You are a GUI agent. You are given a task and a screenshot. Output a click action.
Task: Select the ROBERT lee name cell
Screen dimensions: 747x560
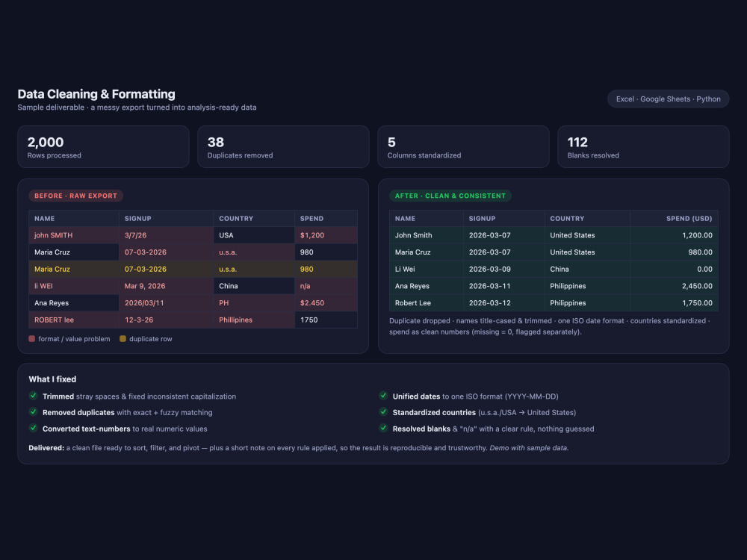click(74, 320)
